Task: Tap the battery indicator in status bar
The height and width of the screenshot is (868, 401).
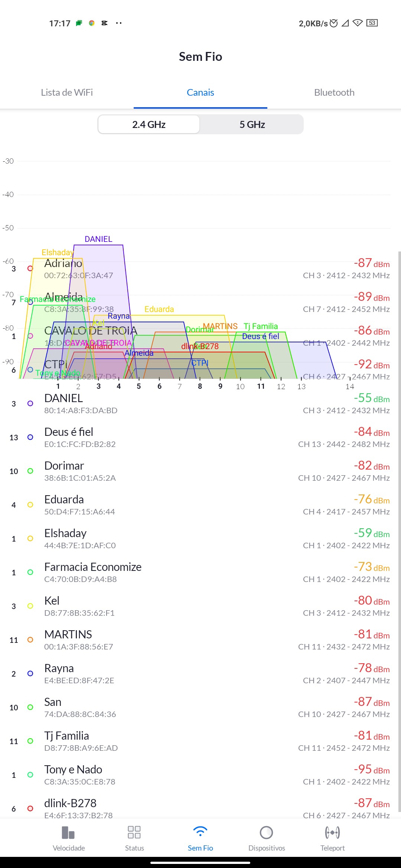Action: pos(372,23)
